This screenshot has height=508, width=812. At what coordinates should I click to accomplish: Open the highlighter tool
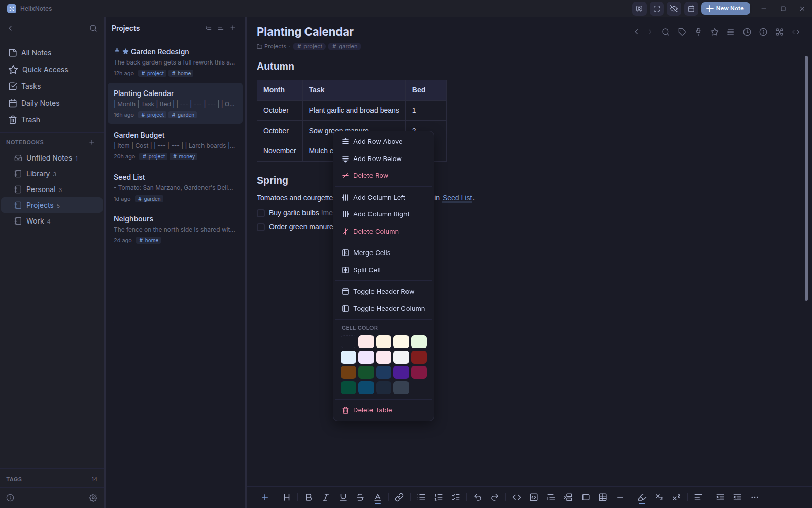pyautogui.click(x=642, y=497)
